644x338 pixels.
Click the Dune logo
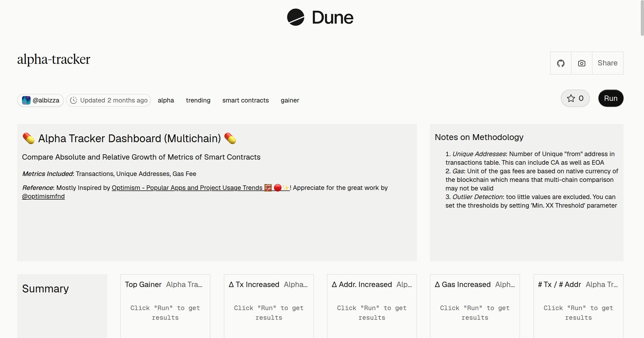click(320, 17)
